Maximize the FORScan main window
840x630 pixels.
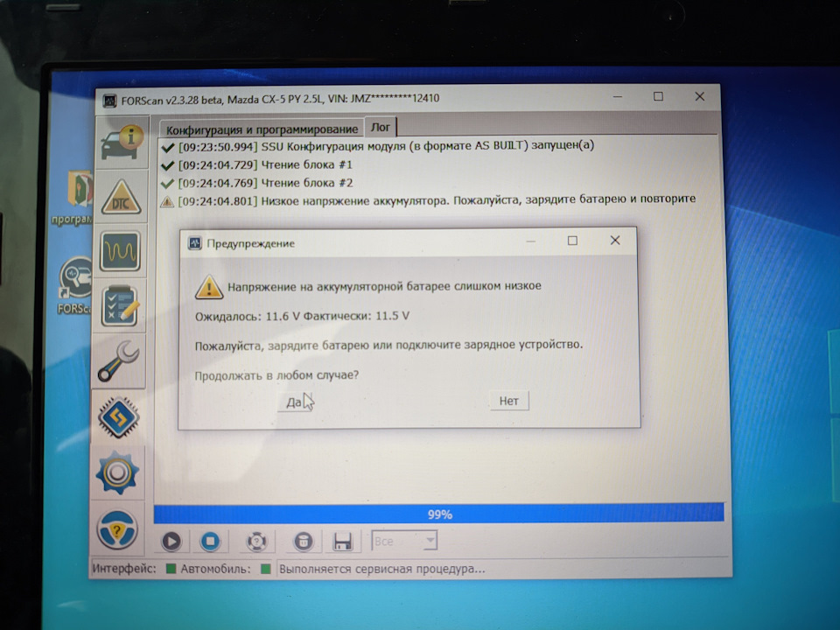click(658, 96)
